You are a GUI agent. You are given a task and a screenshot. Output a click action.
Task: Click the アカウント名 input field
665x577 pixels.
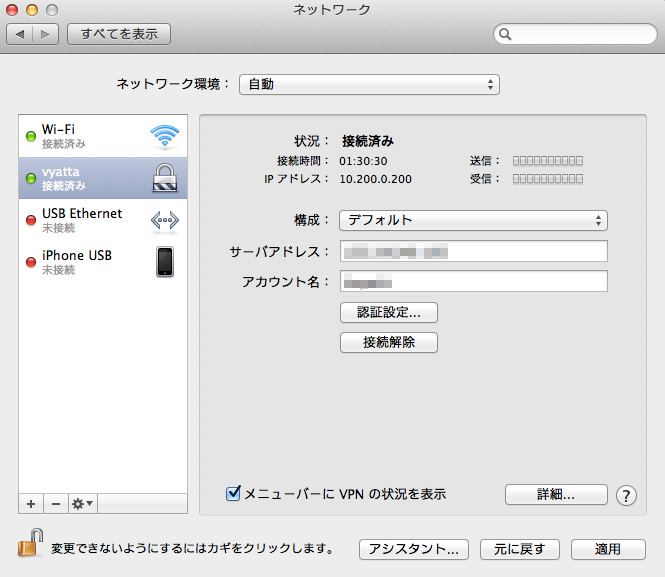[474, 281]
